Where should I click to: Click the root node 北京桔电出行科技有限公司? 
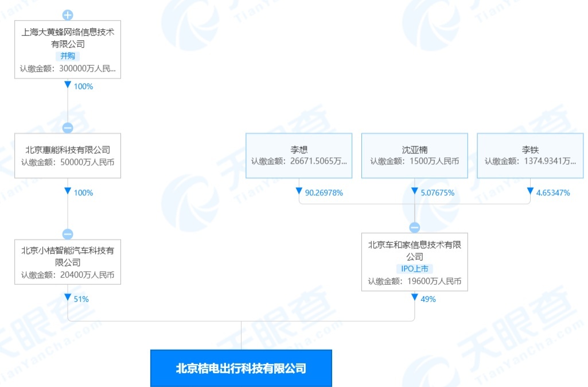[x=241, y=368]
